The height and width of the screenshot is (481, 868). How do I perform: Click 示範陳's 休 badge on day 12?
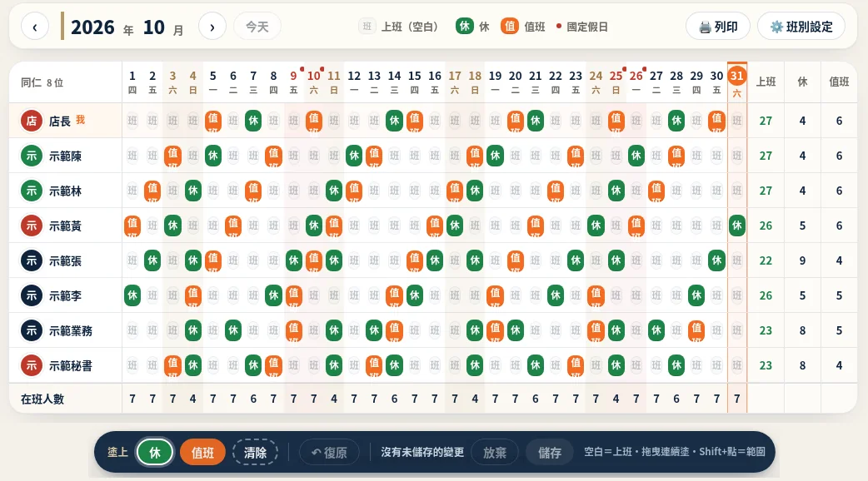click(x=354, y=156)
